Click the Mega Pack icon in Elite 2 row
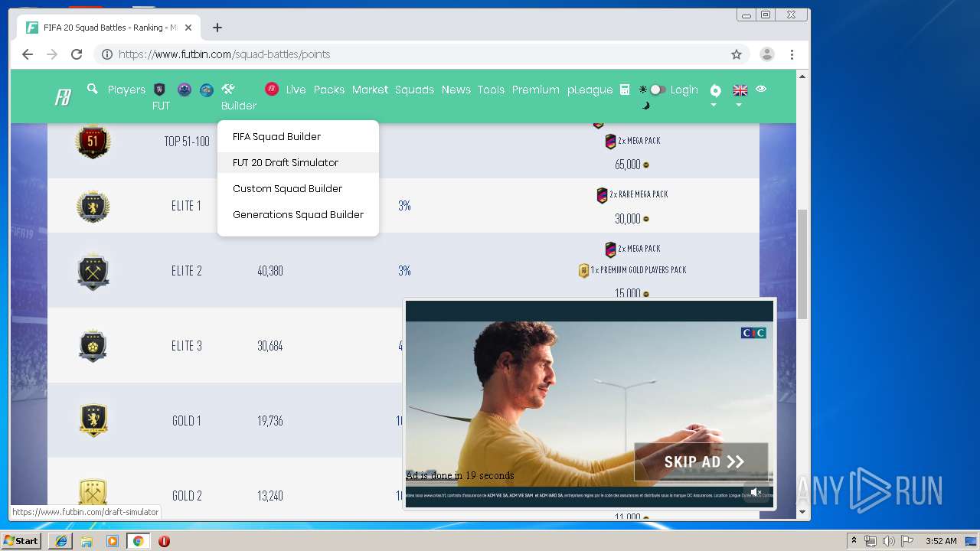 610,249
